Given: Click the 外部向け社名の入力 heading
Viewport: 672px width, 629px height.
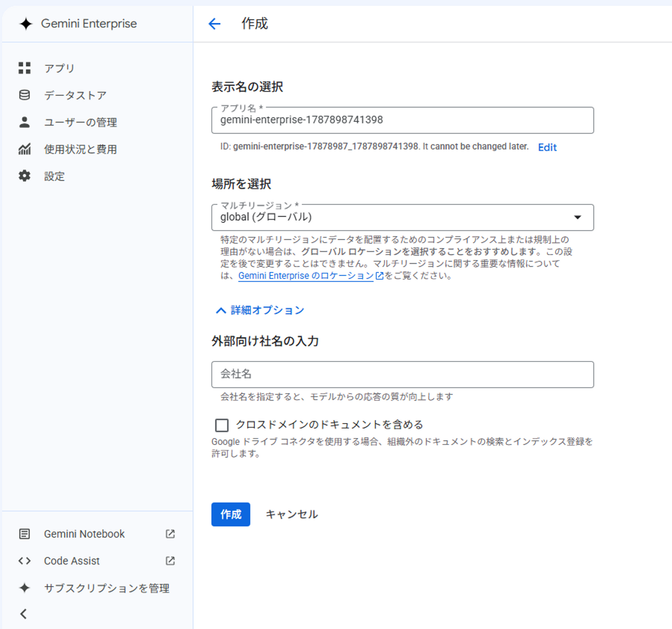Looking at the screenshot, I should tap(265, 341).
